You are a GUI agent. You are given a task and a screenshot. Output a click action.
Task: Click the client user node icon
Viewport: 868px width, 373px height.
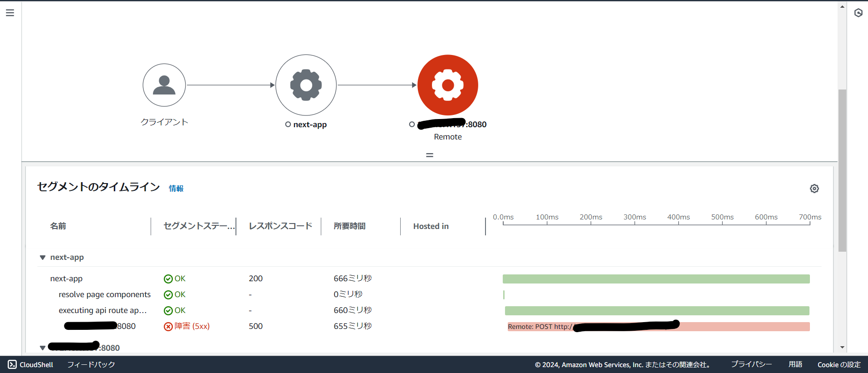click(164, 85)
